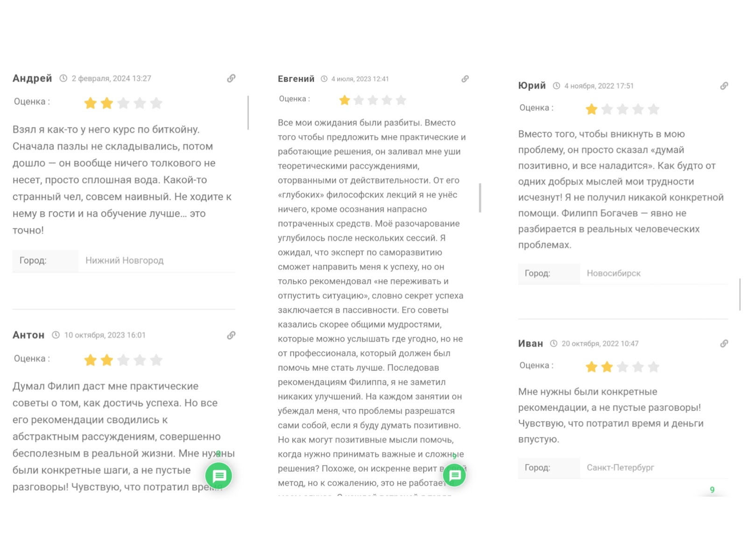Click link icon beside Евгений's review
747x560 pixels.
(465, 79)
